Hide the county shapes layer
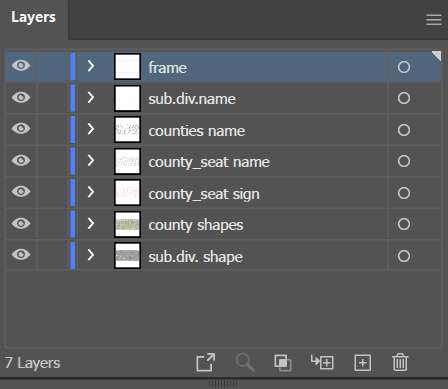This screenshot has width=448, height=389. pyautogui.click(x=21, y=223)
